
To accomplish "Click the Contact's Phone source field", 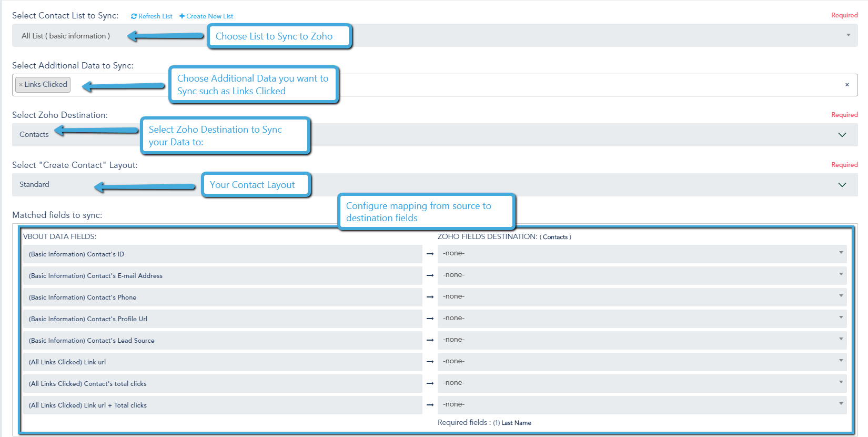I will [223, 297].
